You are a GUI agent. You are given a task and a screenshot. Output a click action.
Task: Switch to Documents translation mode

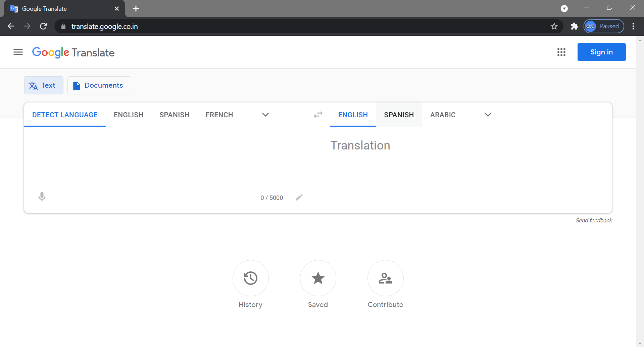pos(99,85)
